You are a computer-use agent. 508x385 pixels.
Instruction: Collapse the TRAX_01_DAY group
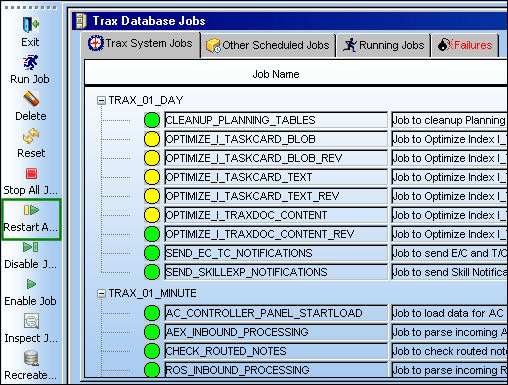101,100
